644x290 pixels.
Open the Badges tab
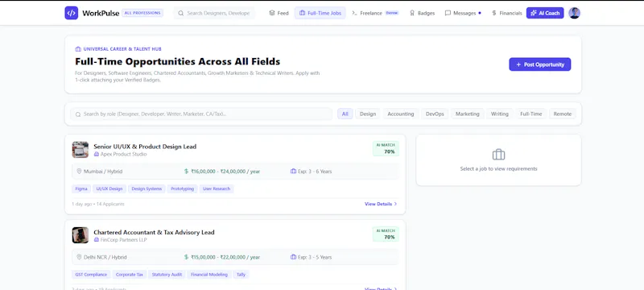[x=422, y=13]
